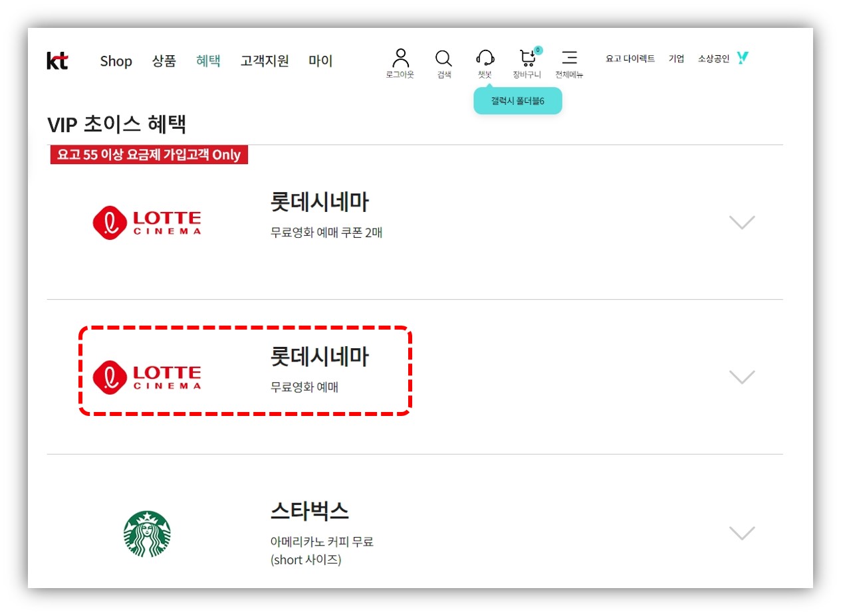Open the 전체메뉴 hamburger menu icon
The height and width of the screenshot is (616, 841).
point(570,58)
